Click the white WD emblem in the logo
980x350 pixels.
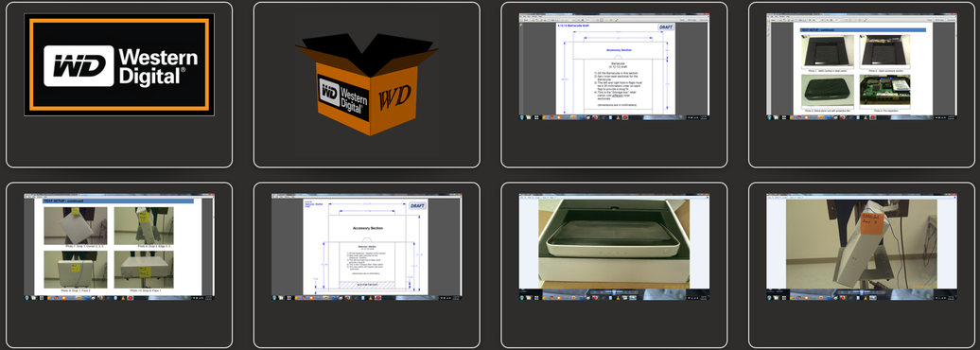coord(79,65)
